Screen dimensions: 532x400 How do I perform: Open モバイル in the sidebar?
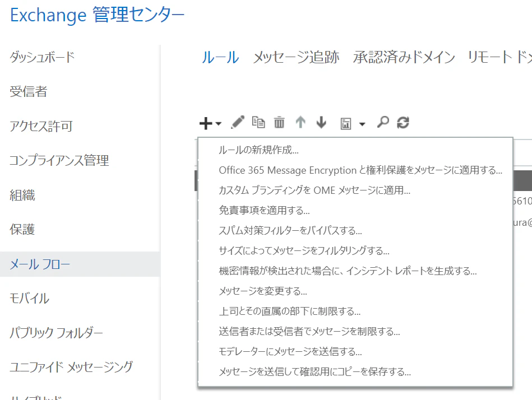click(x=29, y=298)
